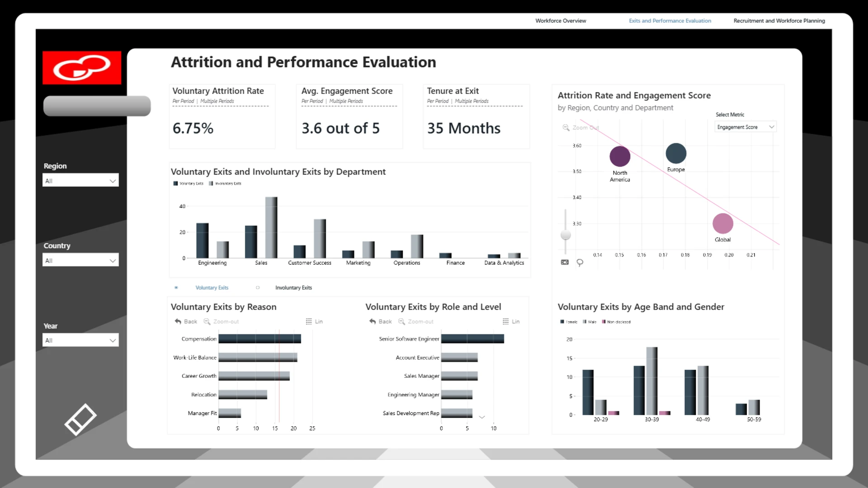Viewport: 868px width, 488px height.
Task: Click the Sales Manager bar
Action: [459, 376]
